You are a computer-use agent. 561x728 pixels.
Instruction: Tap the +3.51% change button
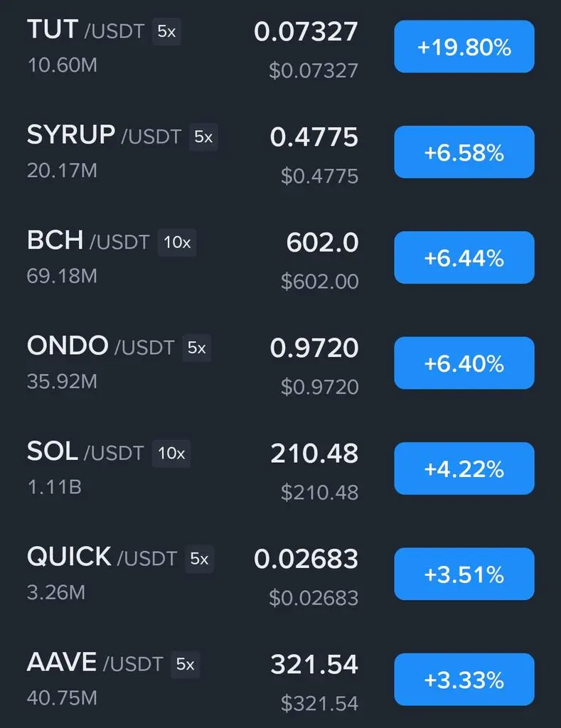click(464, 574)
